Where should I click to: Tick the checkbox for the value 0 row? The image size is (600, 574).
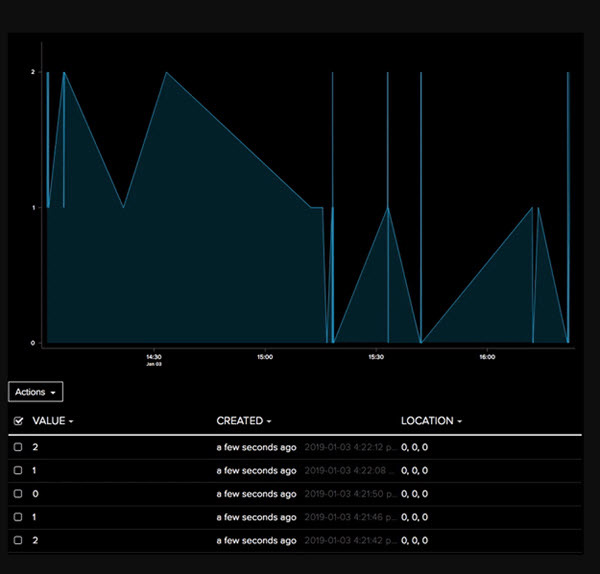pyautogui.click(x=18, y=494)
